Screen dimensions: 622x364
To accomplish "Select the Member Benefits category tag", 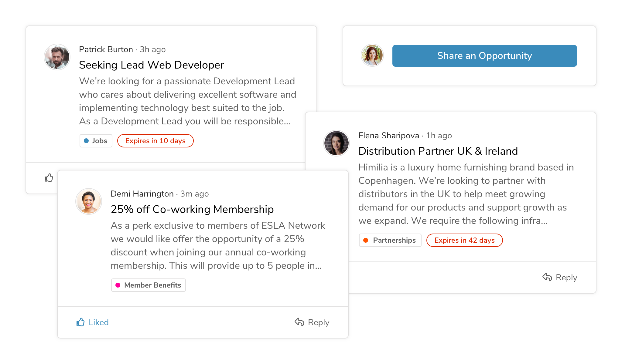I will pyautogui.click(x=149, y=285).
